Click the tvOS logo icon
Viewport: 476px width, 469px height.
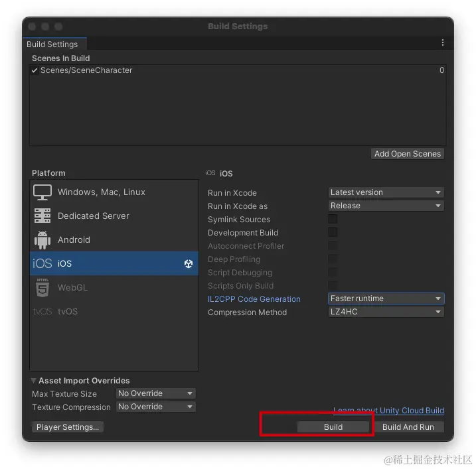click(x=42, y=311)
